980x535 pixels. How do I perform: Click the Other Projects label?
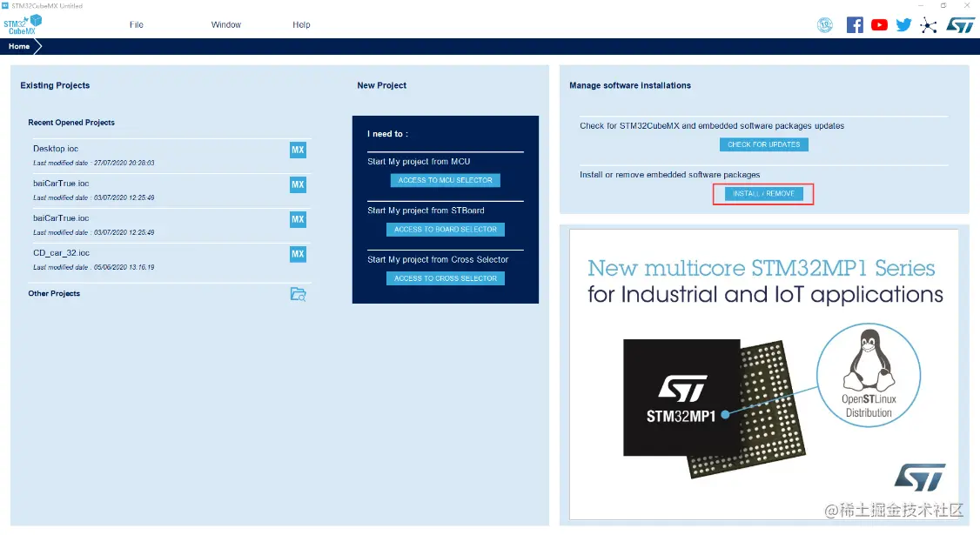click(54, 293)
